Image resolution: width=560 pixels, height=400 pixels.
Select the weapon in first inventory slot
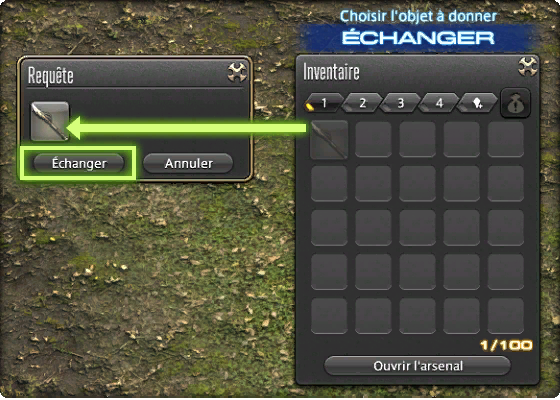click(329, 139)
